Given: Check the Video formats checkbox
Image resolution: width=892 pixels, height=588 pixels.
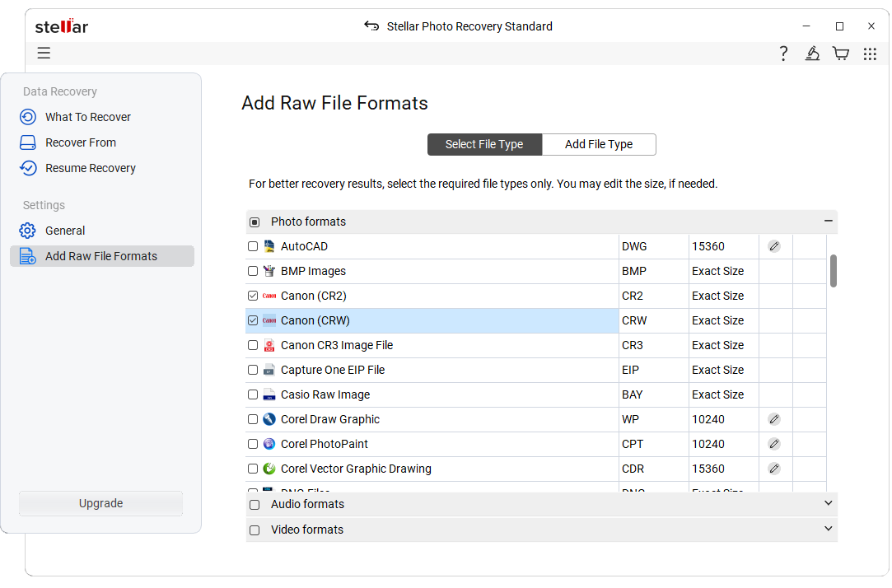Looking at the screenshot, I should [x=255, y=530].
